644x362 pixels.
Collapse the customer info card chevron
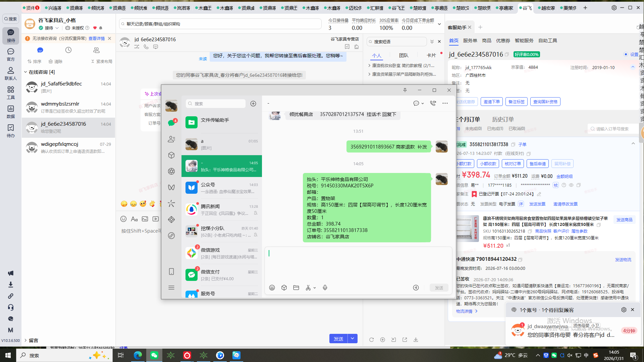click(x=633, y=67)
